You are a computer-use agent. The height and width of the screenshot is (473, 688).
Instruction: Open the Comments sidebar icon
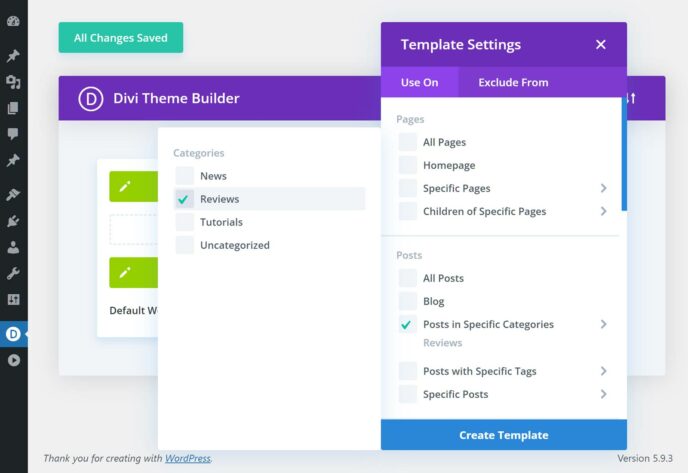pos(13,134)
